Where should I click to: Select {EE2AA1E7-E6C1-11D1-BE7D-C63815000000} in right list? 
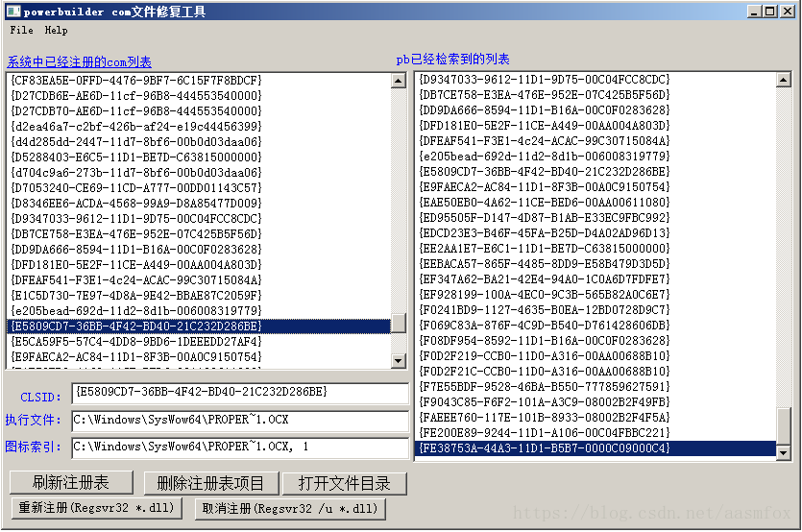coord(595,248)
